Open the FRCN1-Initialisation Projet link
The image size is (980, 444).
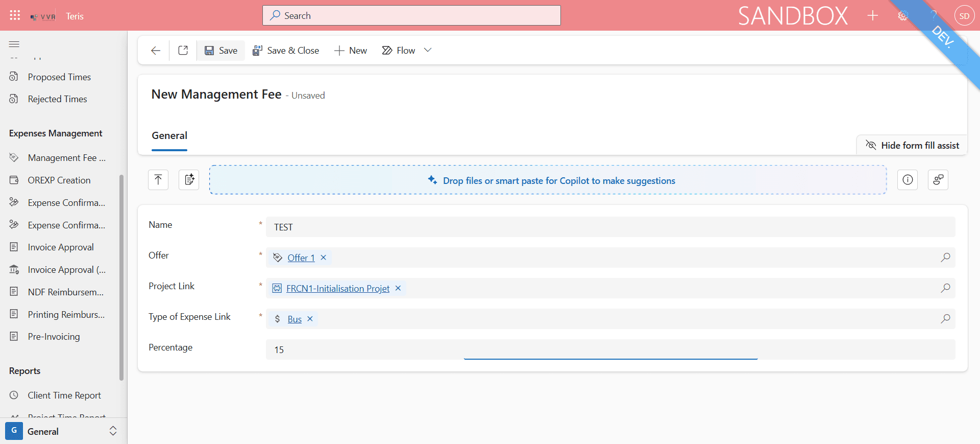click(338, 289)
